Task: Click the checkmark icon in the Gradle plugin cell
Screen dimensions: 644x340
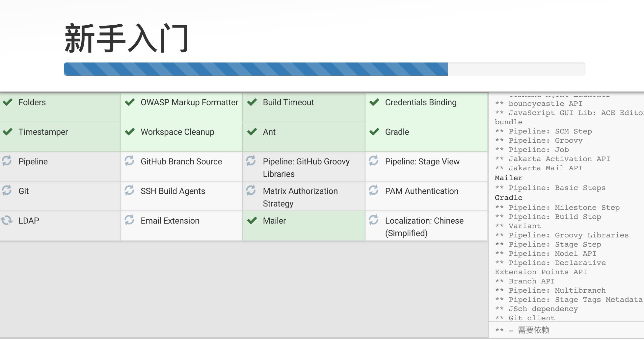Action: pos(374,132)
